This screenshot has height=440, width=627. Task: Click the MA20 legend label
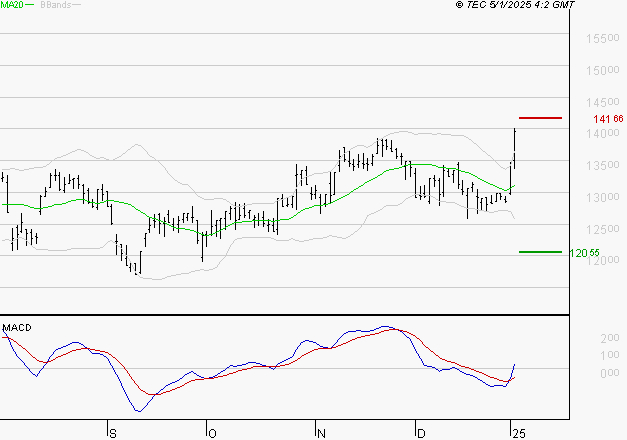point(12,5)
